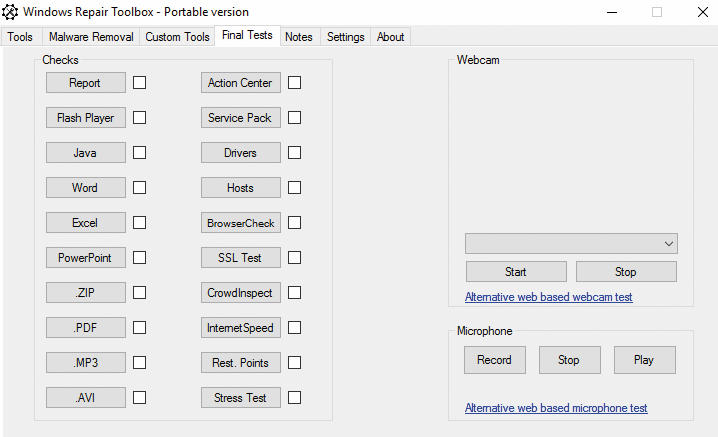Image resolution: width=718 pixels, height=437 pixels.
Task: Click the .ZIP test button
Action: (86, 293)
